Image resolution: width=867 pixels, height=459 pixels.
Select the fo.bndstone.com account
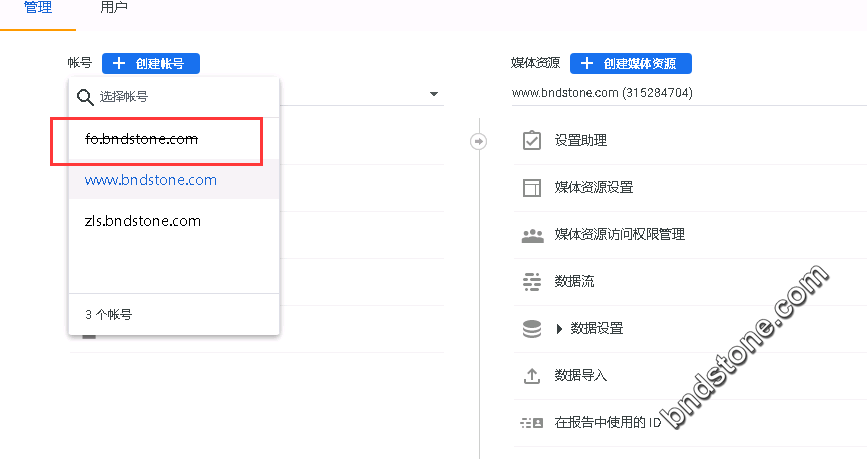(x=174, y=139)
